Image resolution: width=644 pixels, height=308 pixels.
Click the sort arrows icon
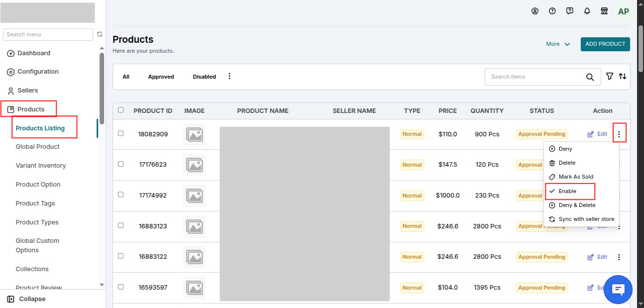point(623,77)
